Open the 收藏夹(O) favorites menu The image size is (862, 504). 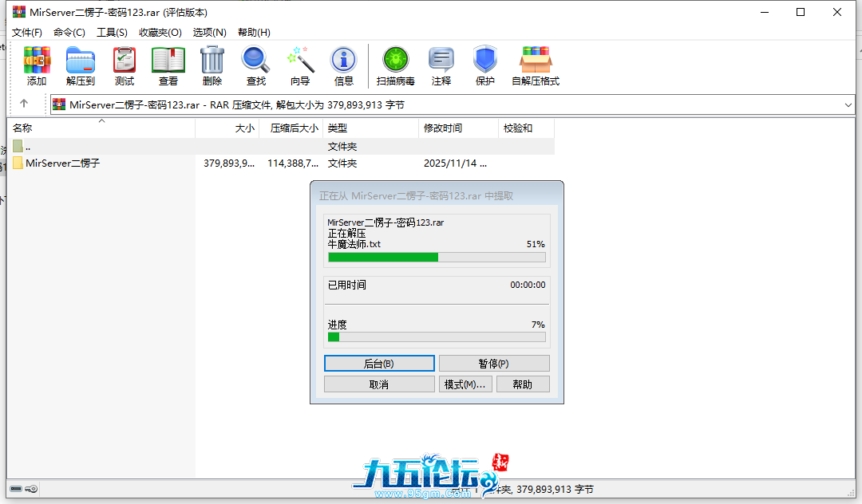pyautogui.click(x=160, y=33)
